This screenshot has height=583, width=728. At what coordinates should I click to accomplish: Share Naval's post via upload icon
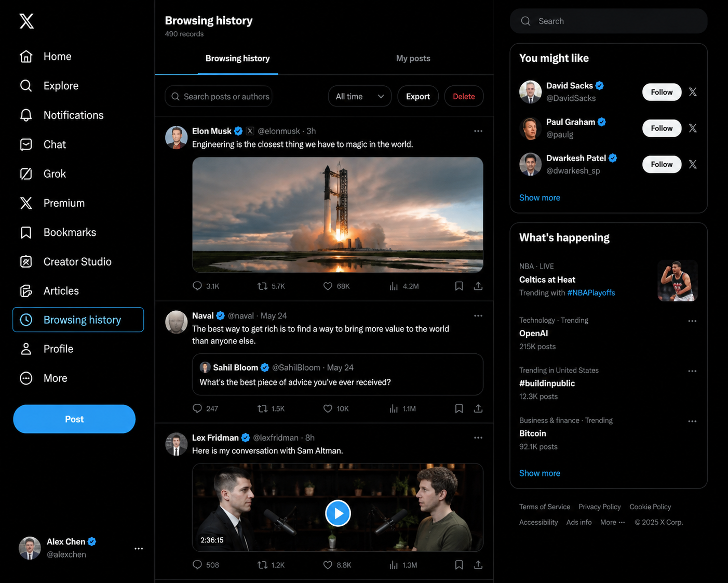[x=478, y=408]
